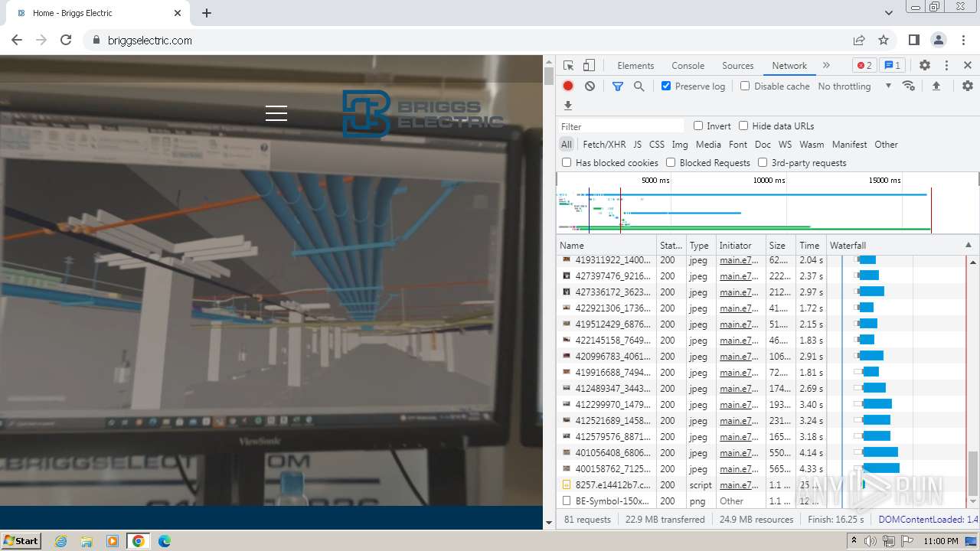Sort by the Size column header
Screen dimensions: 980x551
click(x=781, y=245)
